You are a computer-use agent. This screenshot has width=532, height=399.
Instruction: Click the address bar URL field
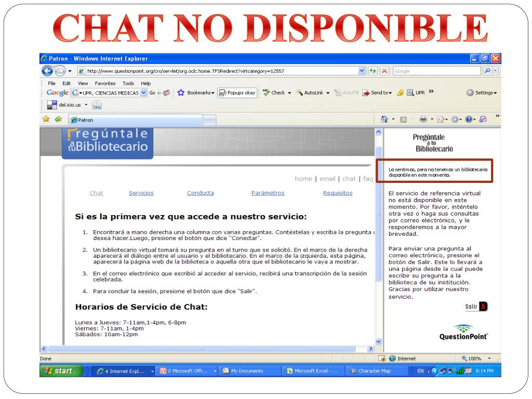coord(218,71)
